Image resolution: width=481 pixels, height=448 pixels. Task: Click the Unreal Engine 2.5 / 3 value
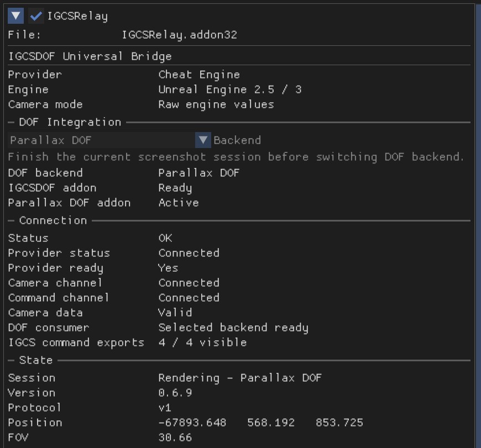coord(230,89)
